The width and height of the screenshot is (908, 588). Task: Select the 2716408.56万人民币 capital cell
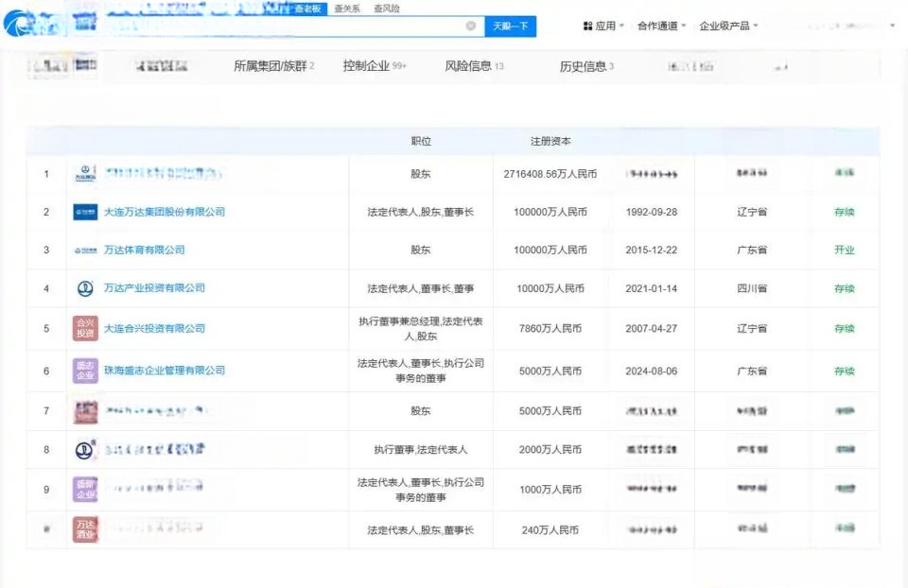point(550,174)
